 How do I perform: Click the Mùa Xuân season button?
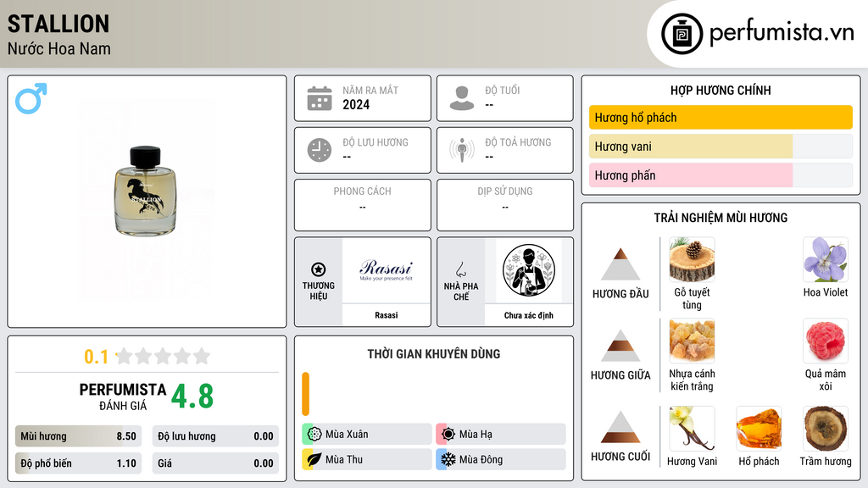pyautogui.click(x=367, y=434)
